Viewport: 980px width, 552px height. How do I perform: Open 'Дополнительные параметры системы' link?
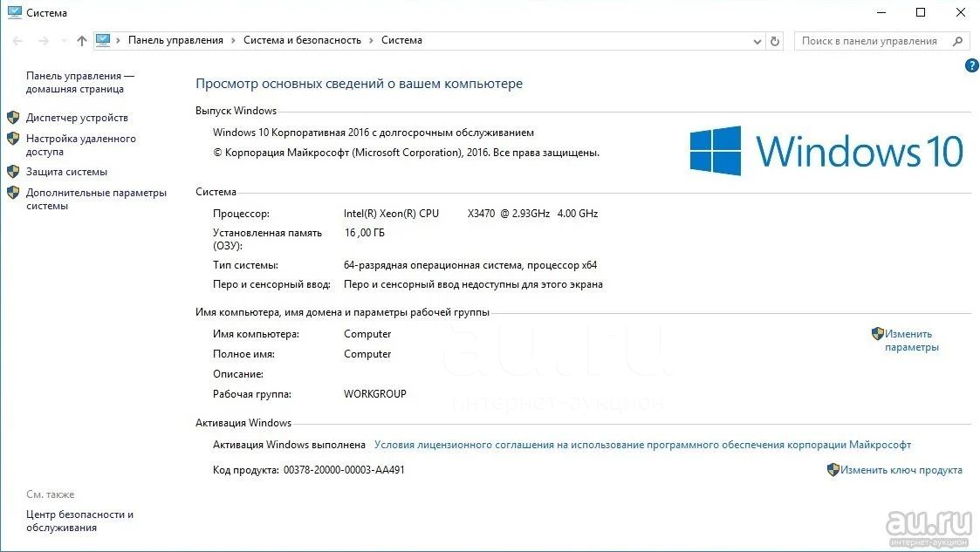click(96, 199)
